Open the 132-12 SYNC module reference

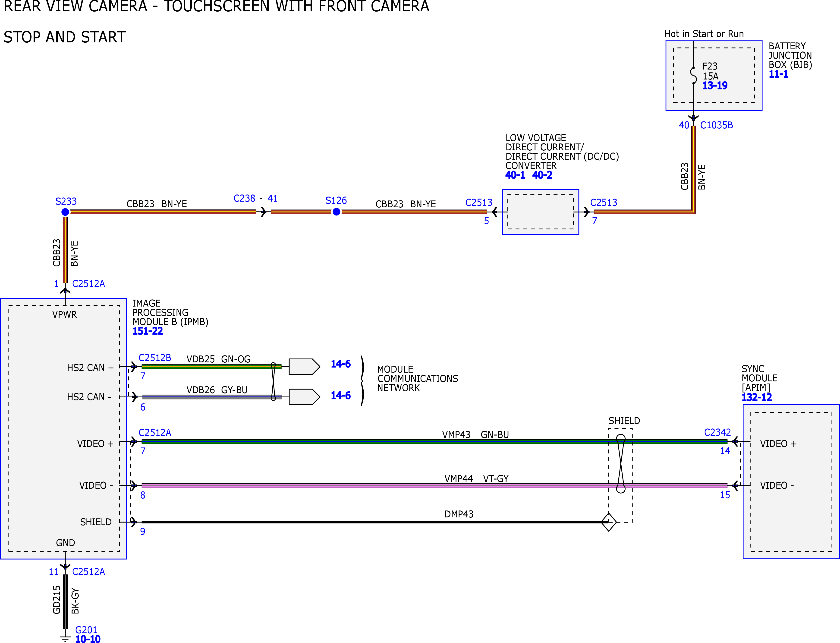point(757,397)
